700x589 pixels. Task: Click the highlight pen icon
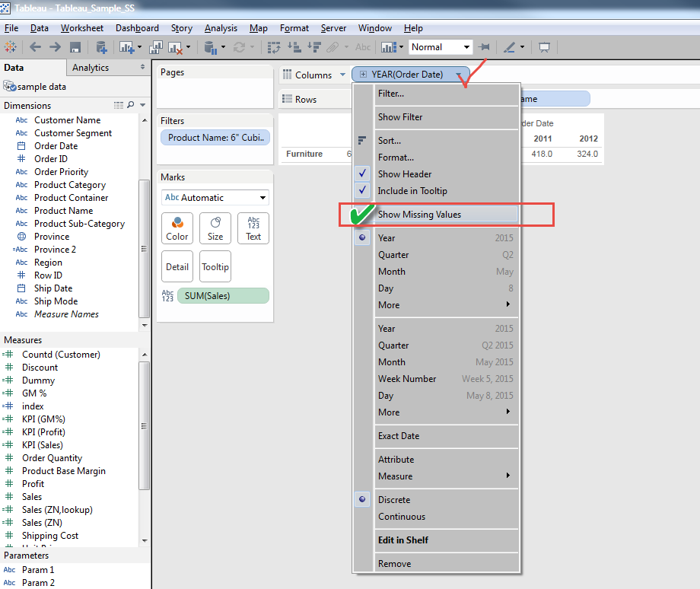click(x=509, y=47)
